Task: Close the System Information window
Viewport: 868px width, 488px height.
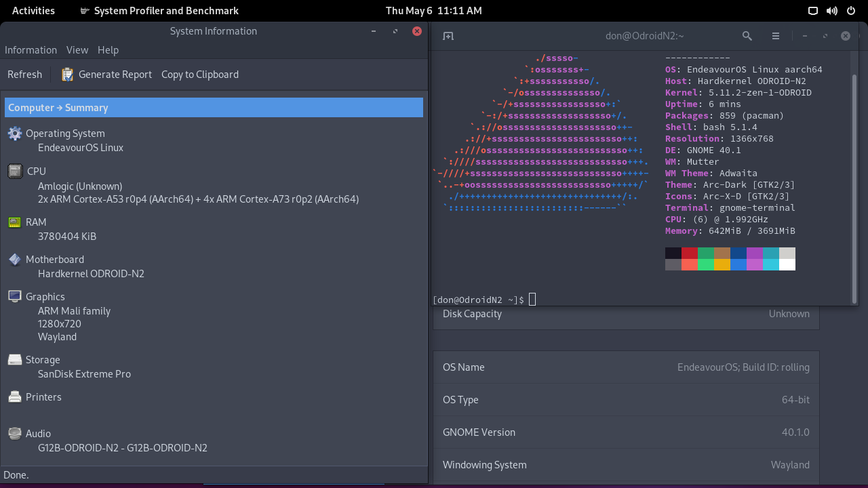Action: tap(417, 31)
